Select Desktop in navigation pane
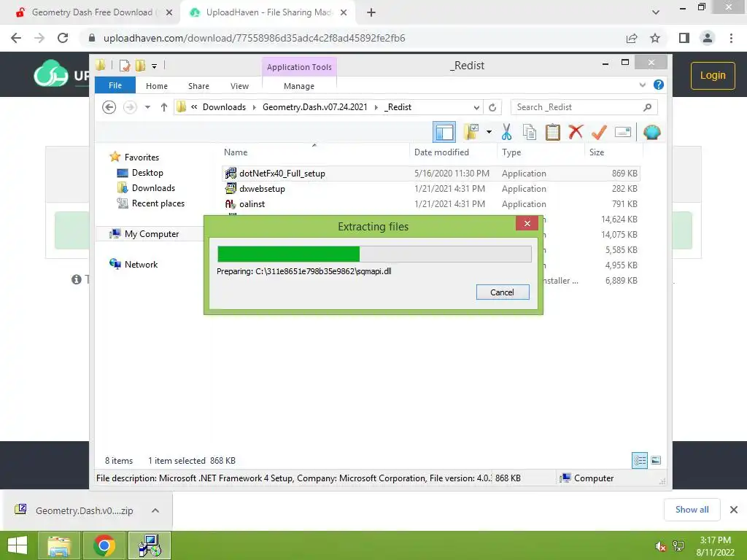 tap(147, 172)
